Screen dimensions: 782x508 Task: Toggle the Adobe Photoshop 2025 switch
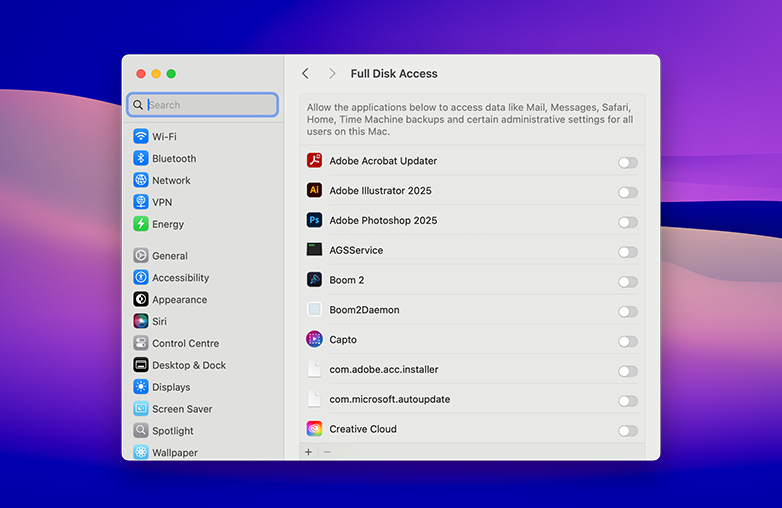(628, 222)
